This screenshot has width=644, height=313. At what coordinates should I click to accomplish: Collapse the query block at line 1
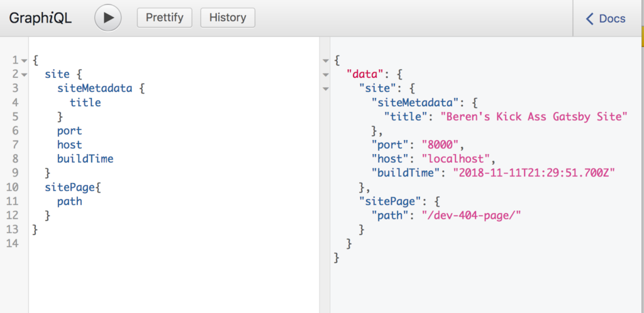[24, 60]
